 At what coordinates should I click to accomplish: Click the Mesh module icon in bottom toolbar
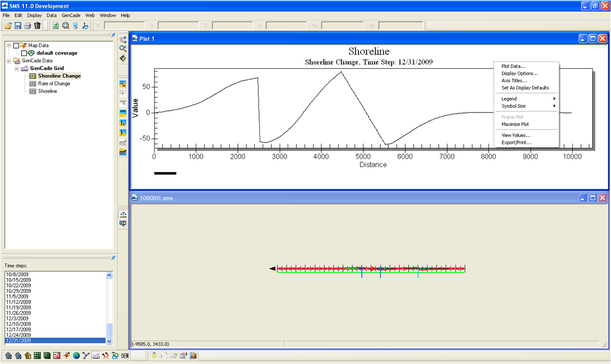pos(8,355)
